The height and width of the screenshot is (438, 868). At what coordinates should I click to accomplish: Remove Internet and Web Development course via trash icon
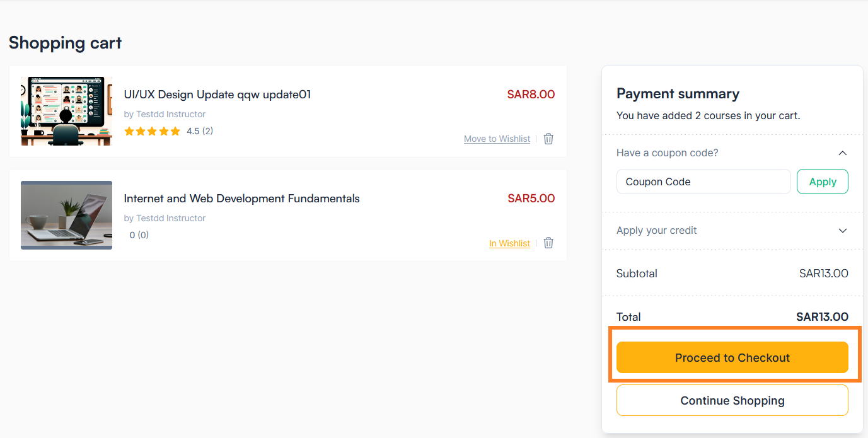click(x=548, y=243)
